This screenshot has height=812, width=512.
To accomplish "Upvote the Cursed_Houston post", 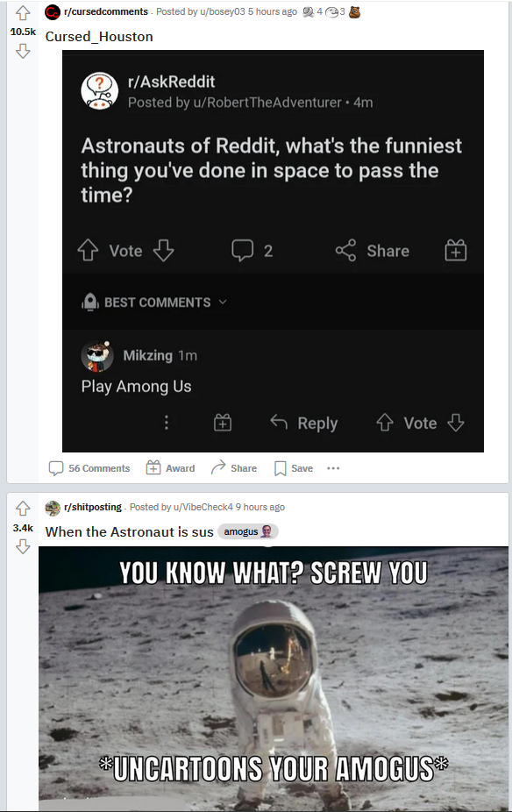I will coord(23,12).
